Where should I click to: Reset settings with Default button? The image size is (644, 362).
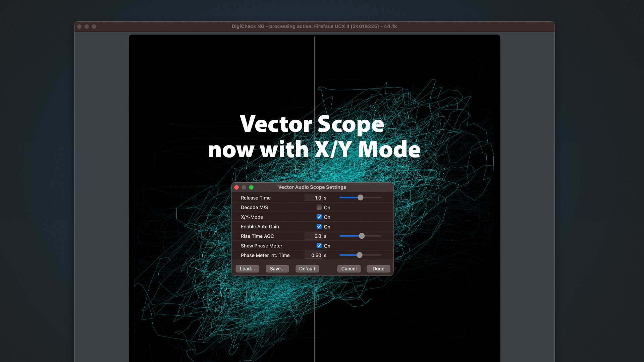(307, 268)
